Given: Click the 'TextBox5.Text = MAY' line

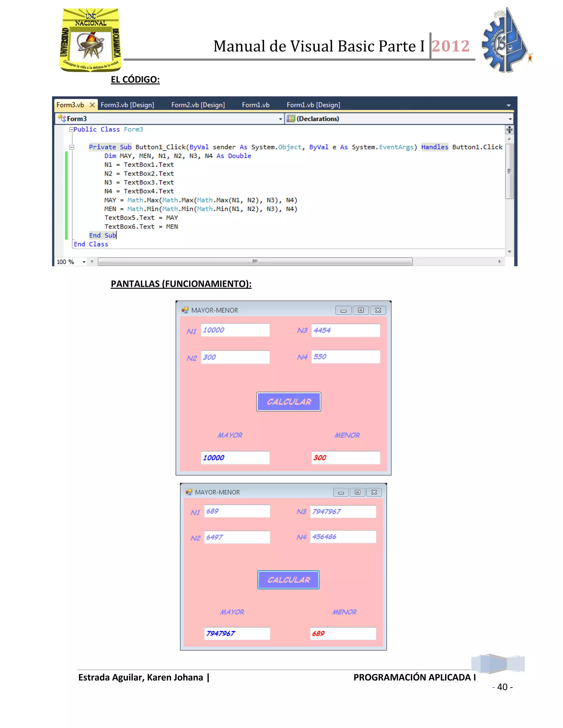Looking at the screenshot, I should (141, 218).
